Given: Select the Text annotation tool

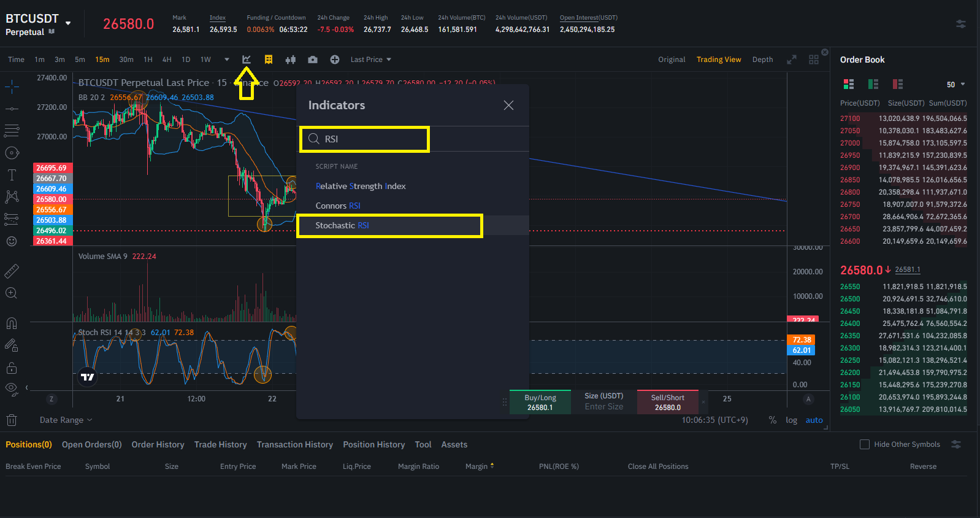Looking at the screenshot, I should 12,175.
